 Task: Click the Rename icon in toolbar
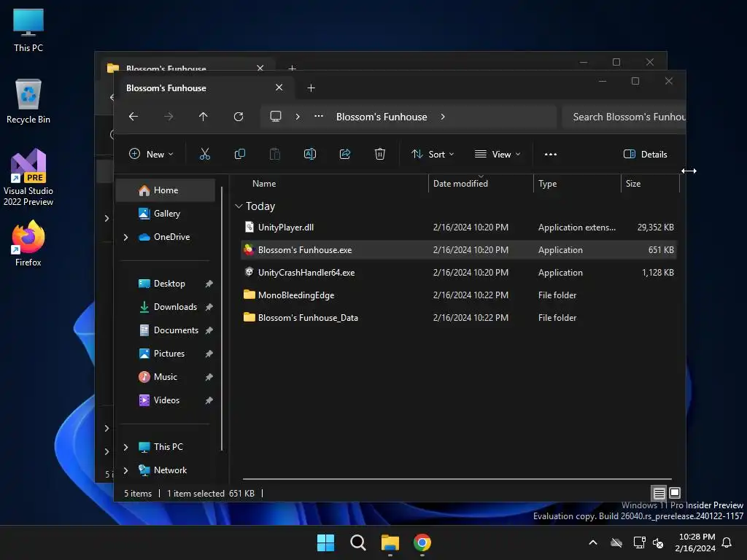[x=309, y=154]
